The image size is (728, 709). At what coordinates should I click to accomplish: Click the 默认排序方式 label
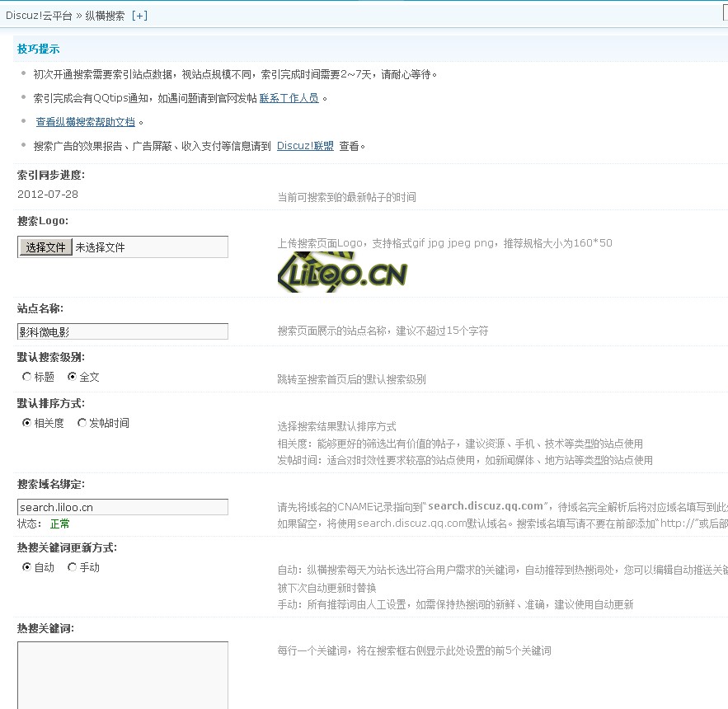click(51, 403)
